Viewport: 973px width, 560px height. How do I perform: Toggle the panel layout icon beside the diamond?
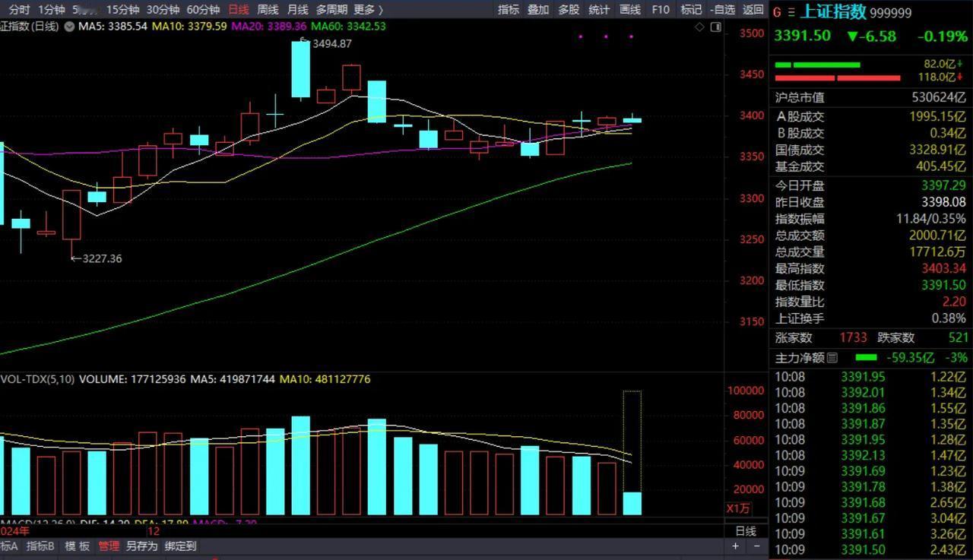(715, 27)
